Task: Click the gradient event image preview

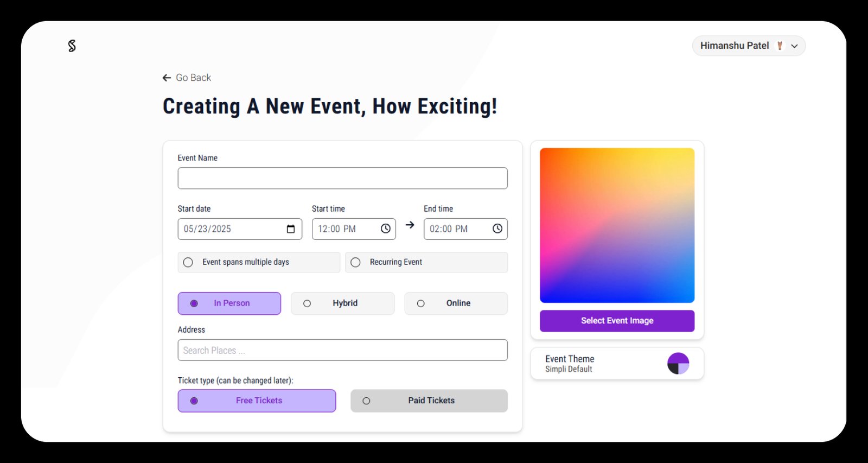Action: pos(617,225)
